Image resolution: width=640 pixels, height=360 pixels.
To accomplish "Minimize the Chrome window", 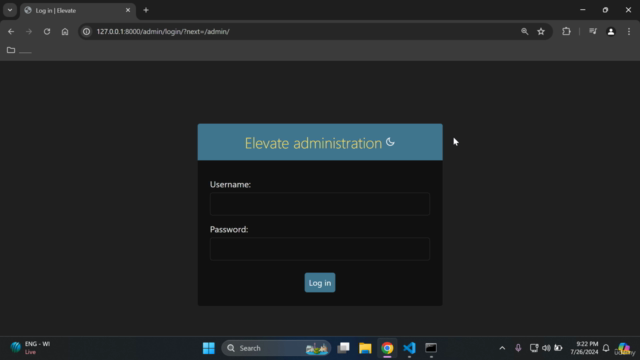I will coord(583,10).
